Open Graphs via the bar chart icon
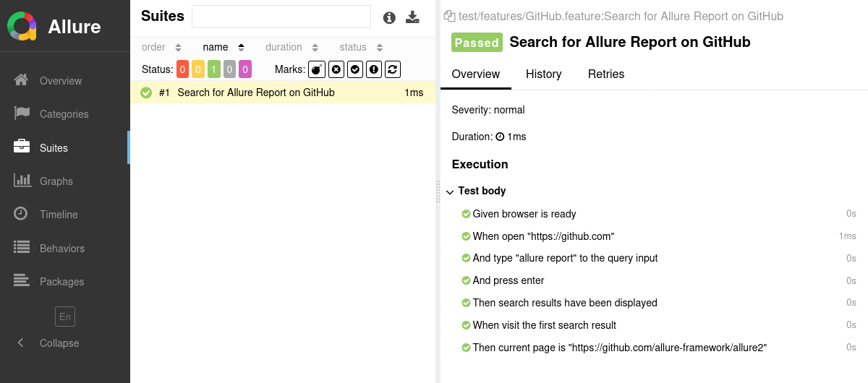 point(22,181)
